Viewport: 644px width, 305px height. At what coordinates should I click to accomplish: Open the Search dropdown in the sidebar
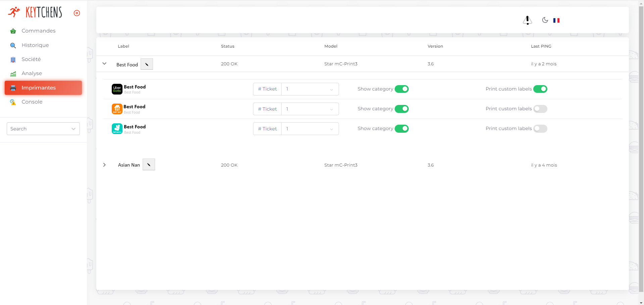coord(43,129)
